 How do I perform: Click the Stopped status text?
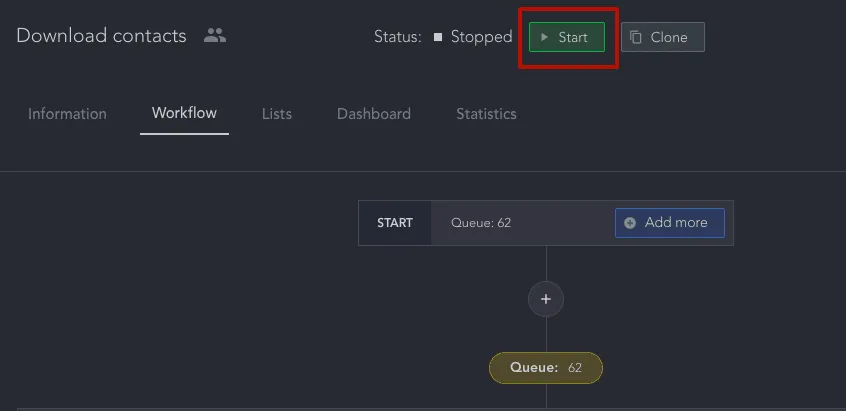click(481, 37)
